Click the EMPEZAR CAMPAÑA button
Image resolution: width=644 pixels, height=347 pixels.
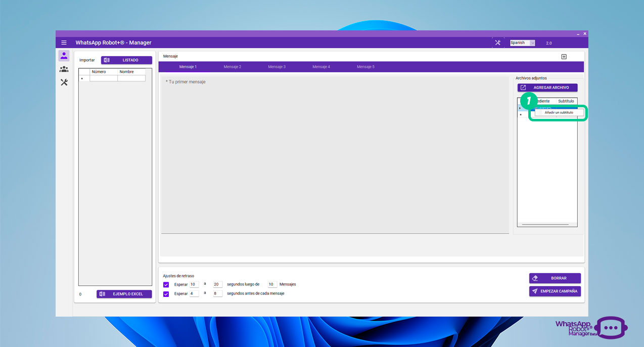pos(555,291)
